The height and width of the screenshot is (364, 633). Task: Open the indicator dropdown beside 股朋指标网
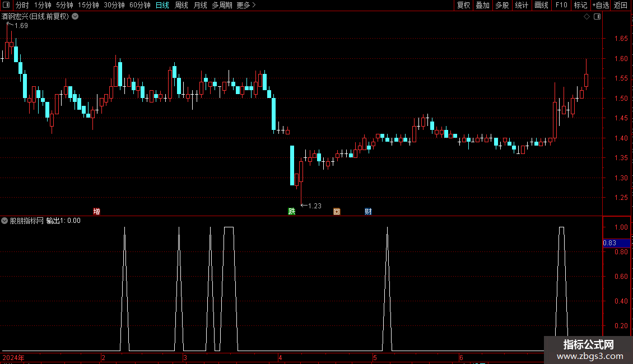click(x=4, y=221)
